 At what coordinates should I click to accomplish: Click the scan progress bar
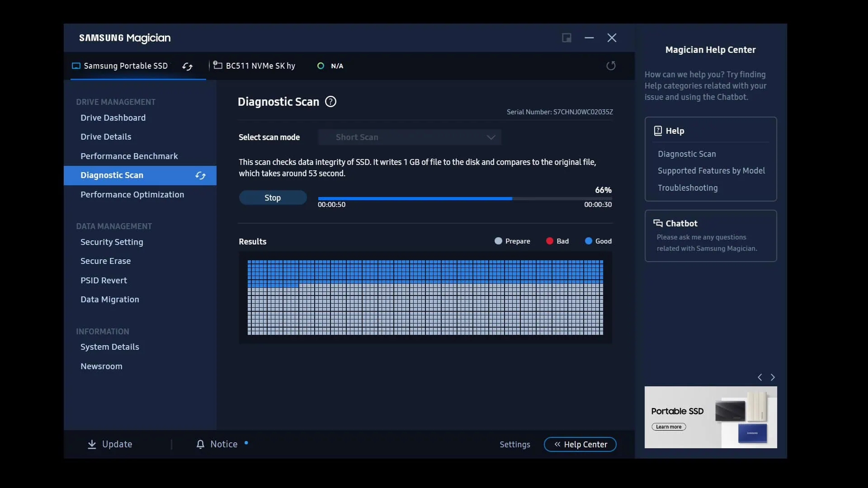pos(465,198)
